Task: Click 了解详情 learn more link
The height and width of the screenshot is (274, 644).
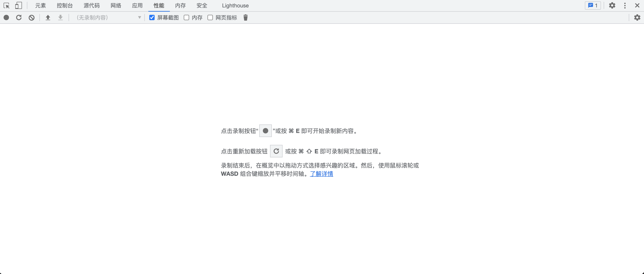Action: (x=322, y=173)
